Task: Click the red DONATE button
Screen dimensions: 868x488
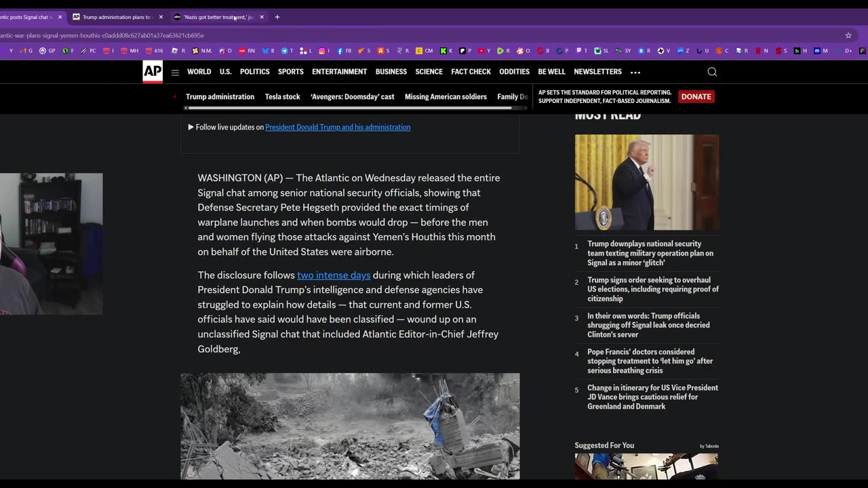Action: [x=696, y=97]
